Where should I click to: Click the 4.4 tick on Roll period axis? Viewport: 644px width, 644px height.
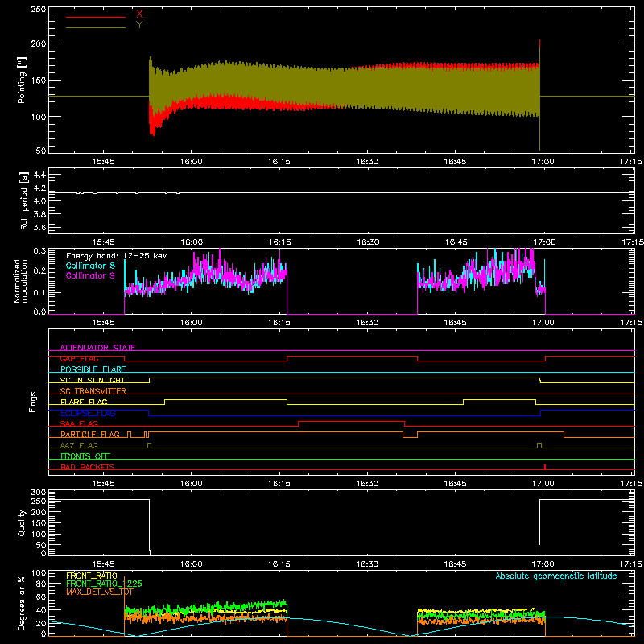point(39,175)
